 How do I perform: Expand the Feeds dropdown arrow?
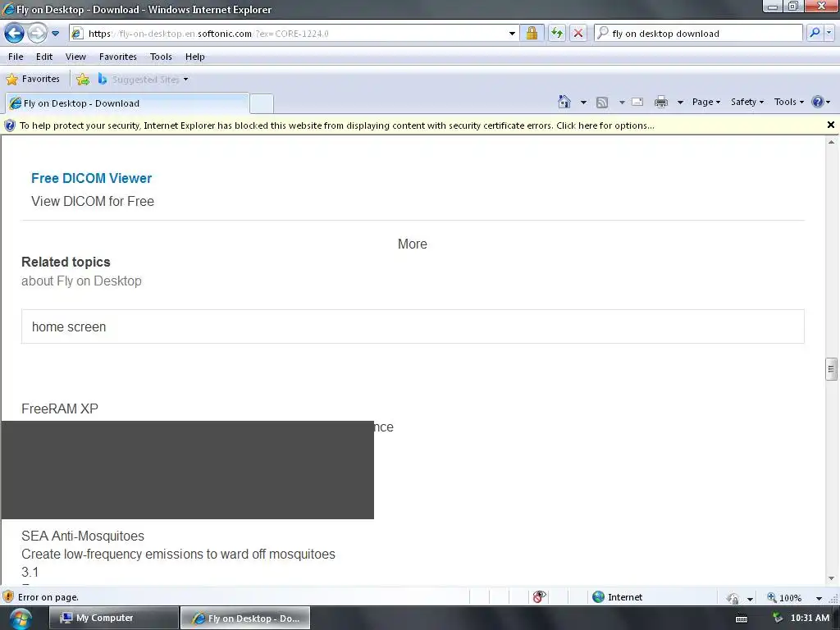click(x=622, y=102)
